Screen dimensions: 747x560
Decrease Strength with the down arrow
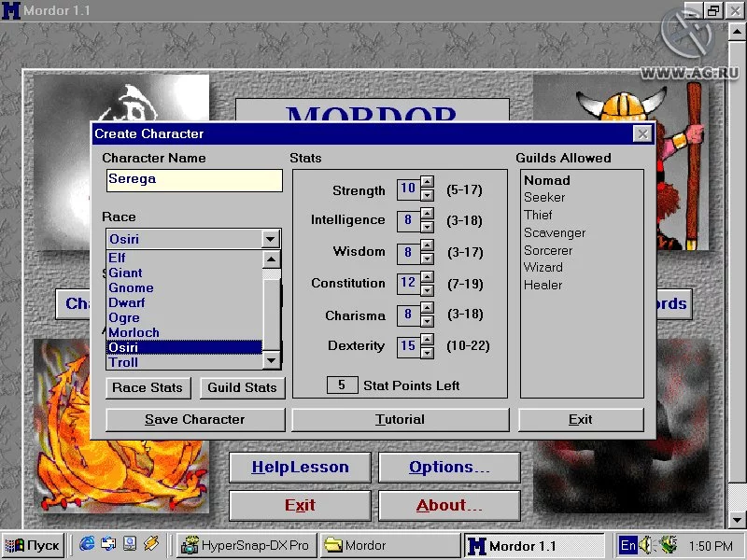coord(428,194)
